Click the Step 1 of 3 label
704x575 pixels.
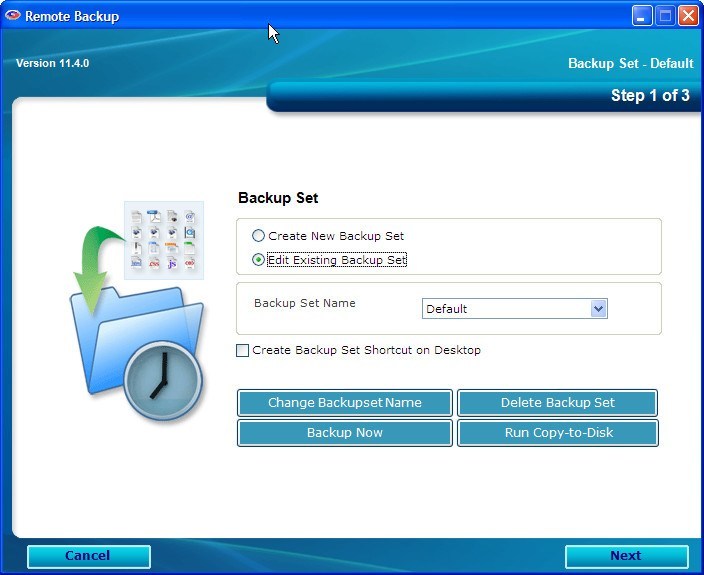click(650, 95)
